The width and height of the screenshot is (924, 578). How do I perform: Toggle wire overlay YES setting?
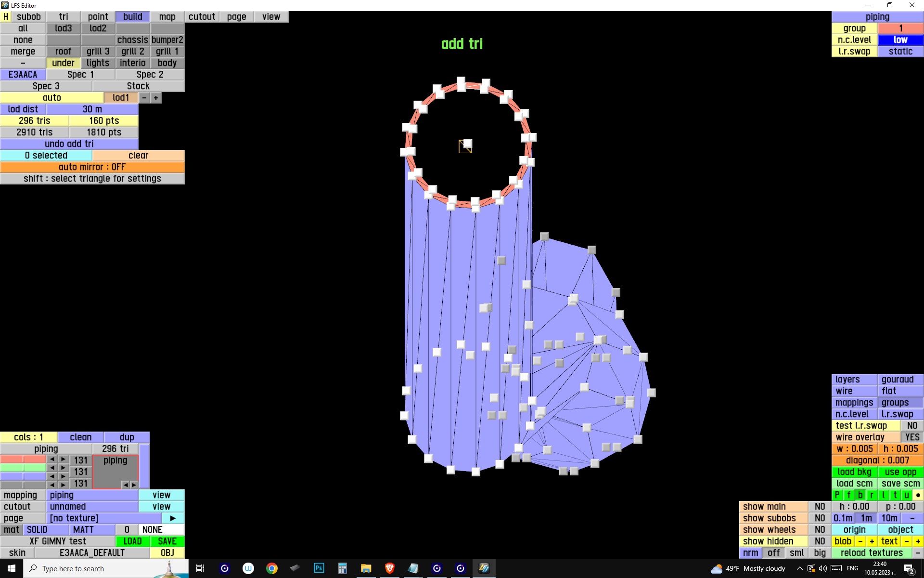click(912, 437)
